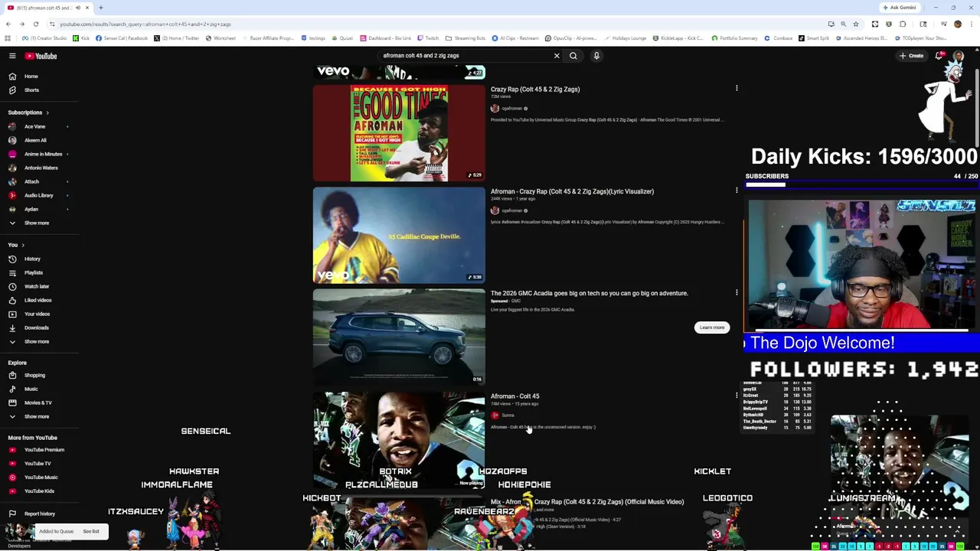Open Streaming Bots bookmark
Image resolution: width=980 pixels, height=551 pixels.
(x=465, y=38)
